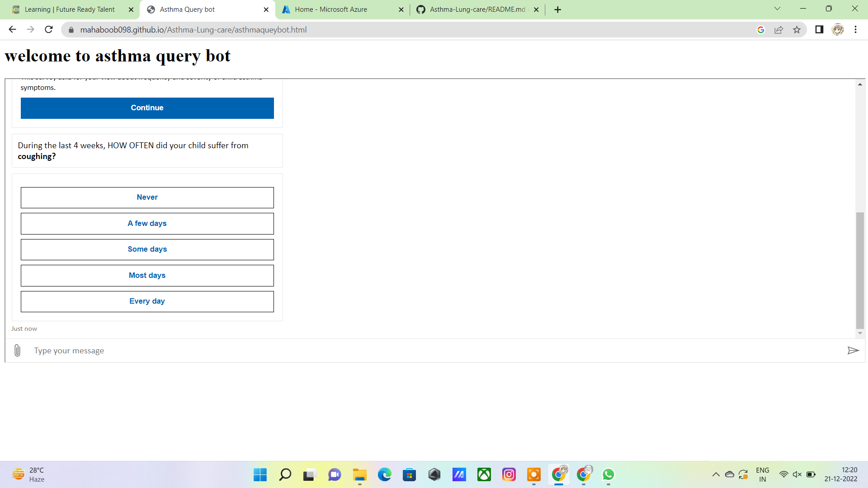Select the Never answer

[x=147, y=197]
